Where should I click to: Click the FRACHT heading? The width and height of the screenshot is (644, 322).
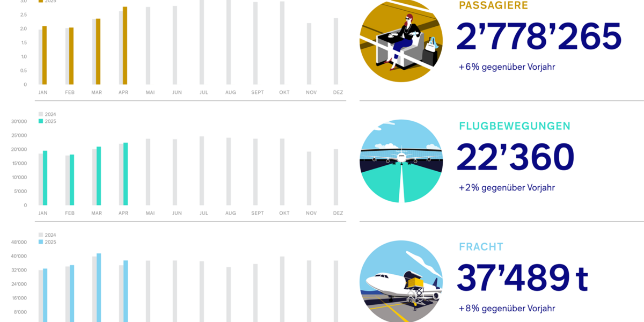coord(481,247)
